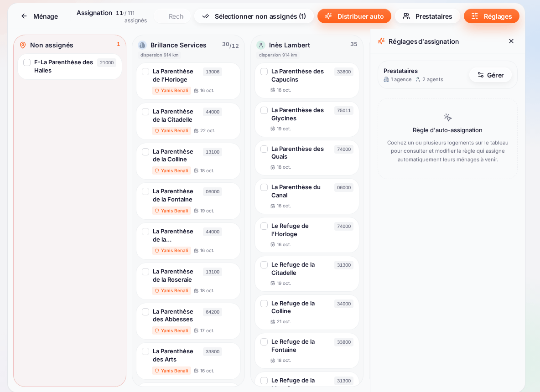Screen dimensions: 540x392
Task: Check La Parenthèse de l'Horloge
Action: [x=145, y=72]
